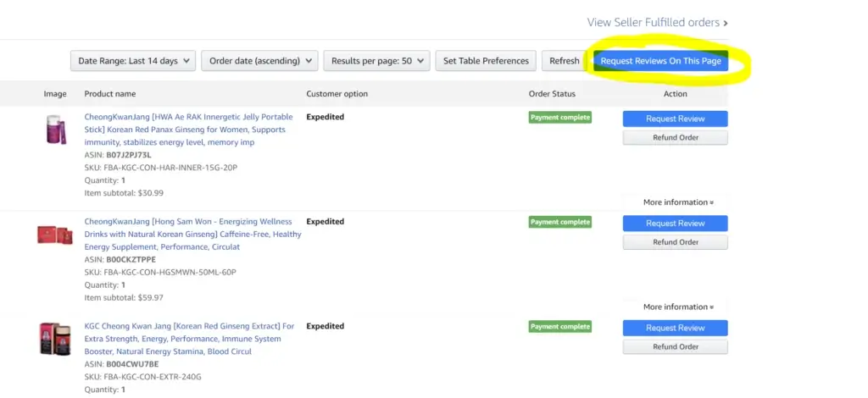Screen dimensions: 868x398
Task: Expand the Order date (ascending) sort dropdown
Action: click(259, 61)
